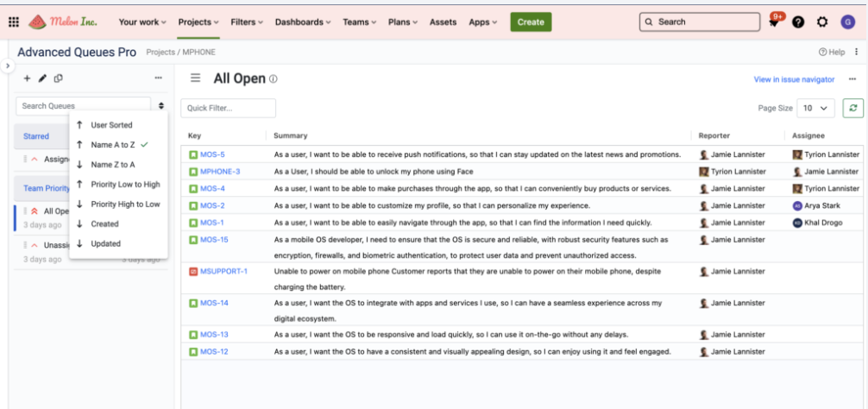This screenshot has width=868, height=409.
Task: Toggle the sort dropdown next to Search Queues
Action: [x=161, y=105]
